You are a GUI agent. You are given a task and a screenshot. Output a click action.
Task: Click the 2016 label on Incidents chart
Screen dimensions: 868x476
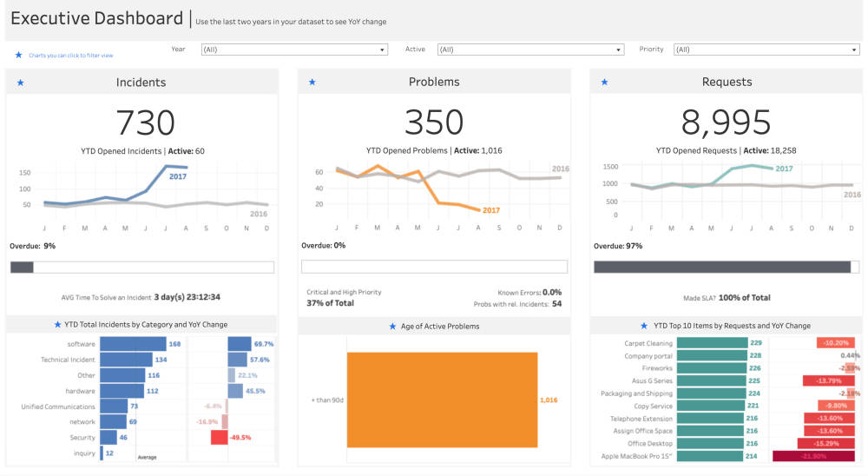[259, 214]
